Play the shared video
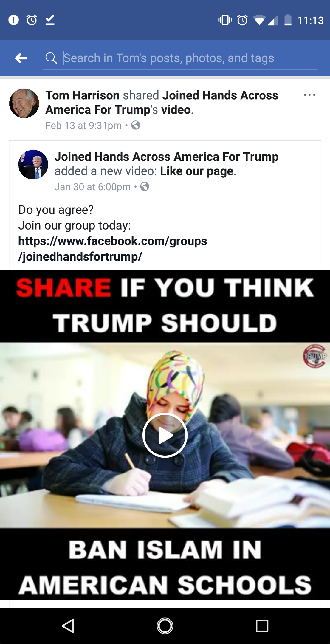Image resolution: width=330 pixels, height=644 pixels. (x=165, y=435)
